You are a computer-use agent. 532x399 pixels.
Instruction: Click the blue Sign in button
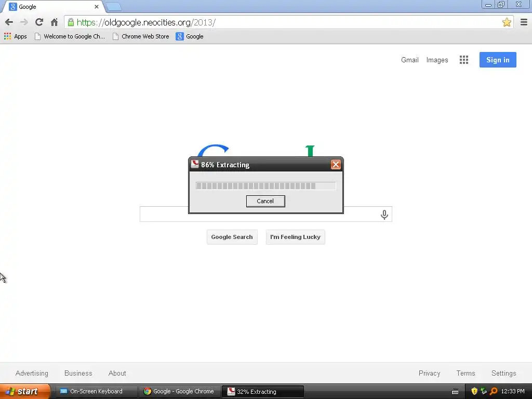click(498, 60)
